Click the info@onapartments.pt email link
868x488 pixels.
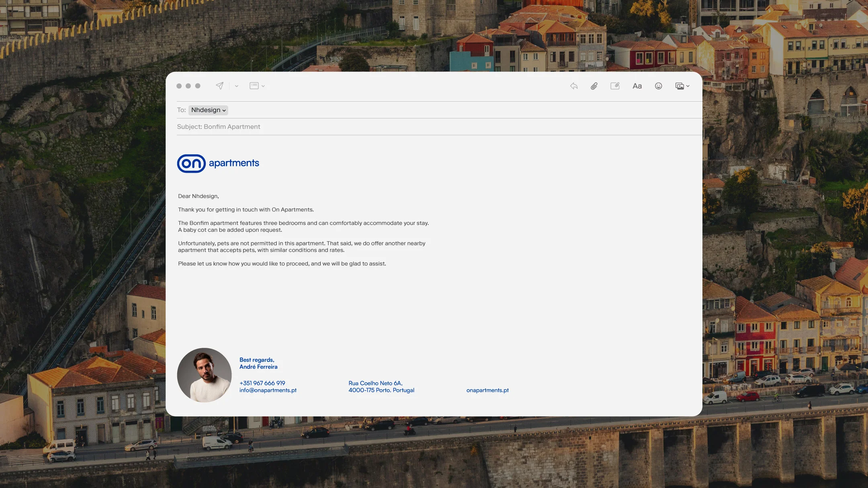[x=268, y=390]
